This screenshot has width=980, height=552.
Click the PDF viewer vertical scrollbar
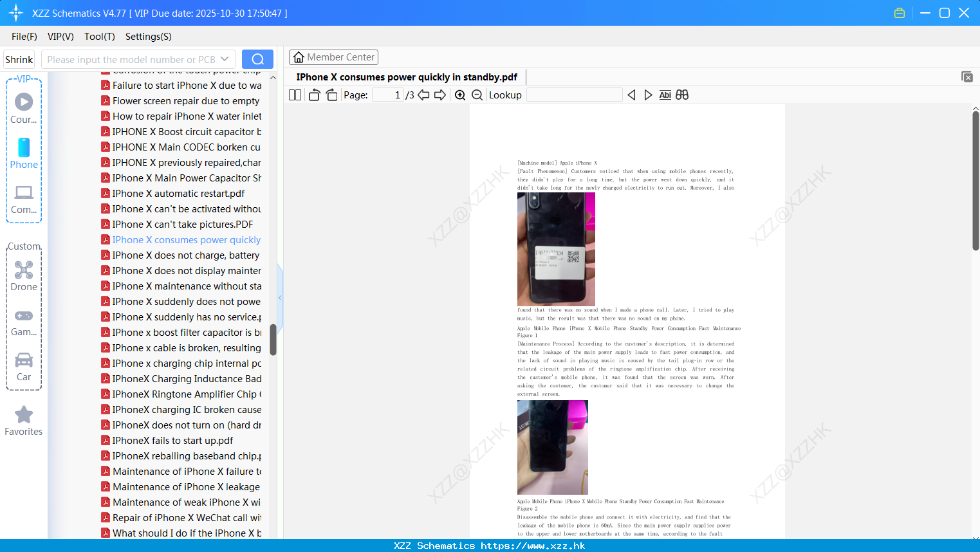975,180
